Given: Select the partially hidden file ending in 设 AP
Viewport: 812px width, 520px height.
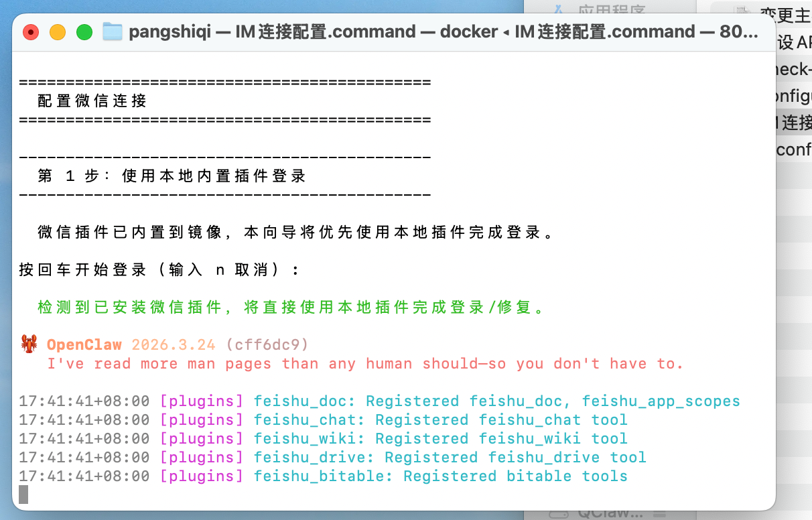Looking at the screenshot, I should coord(794,42).
